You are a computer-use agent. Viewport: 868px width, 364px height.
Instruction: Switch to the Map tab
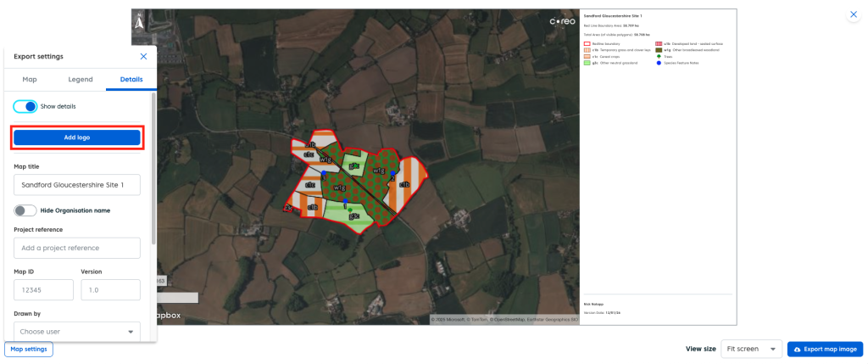(30, 79)
